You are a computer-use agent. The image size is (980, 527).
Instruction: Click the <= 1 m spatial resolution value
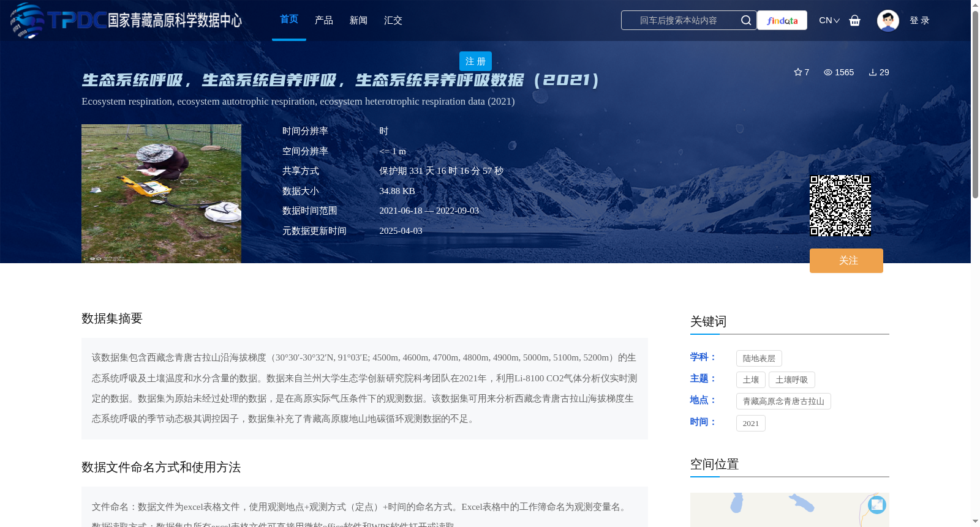coord(393,151)
